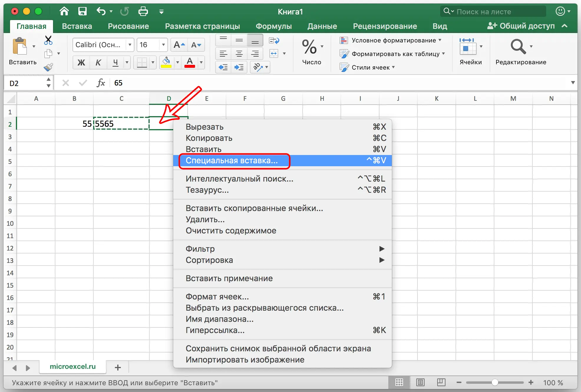Save the workbook with the floppy disk icon
This screenshot has width=581, height=392.
[x=82, y=11]
